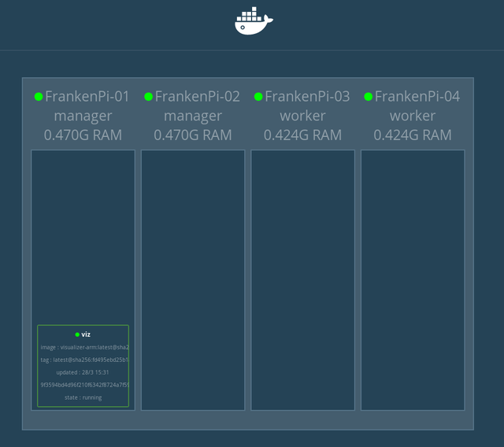This screenshot has width=504, height=447.
Task: Click the viz state running text
Action: tap(83, 397)
